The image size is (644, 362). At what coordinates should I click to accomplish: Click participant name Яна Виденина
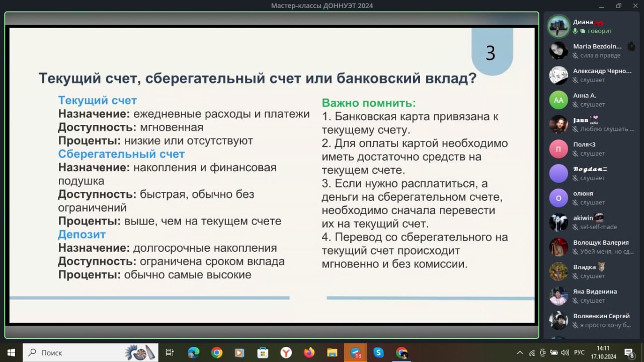pos(595,292)
